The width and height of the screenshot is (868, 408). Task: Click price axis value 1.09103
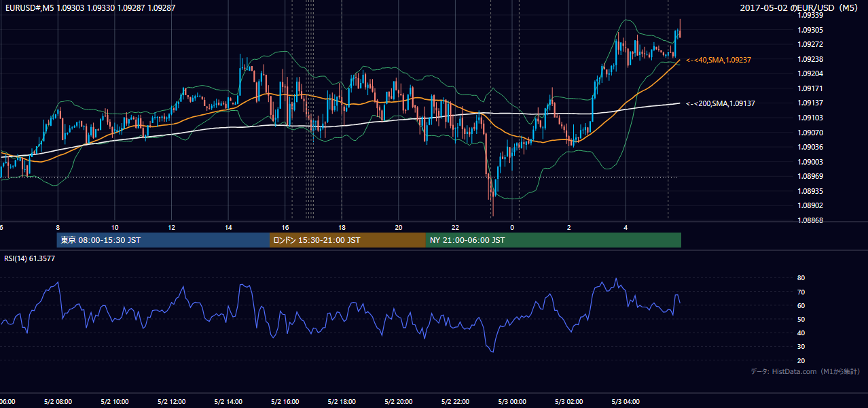tap(810, 118)
